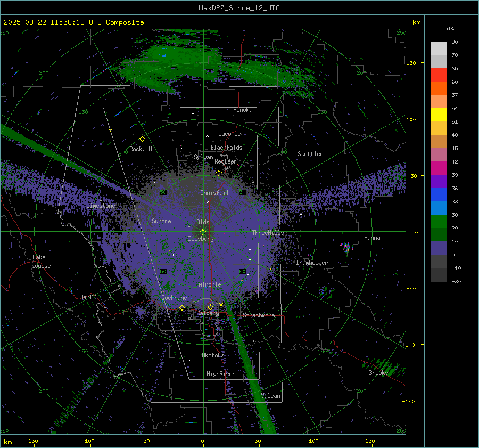Click the RedDeer city label

pyautogui.click(x=226, y=161)
